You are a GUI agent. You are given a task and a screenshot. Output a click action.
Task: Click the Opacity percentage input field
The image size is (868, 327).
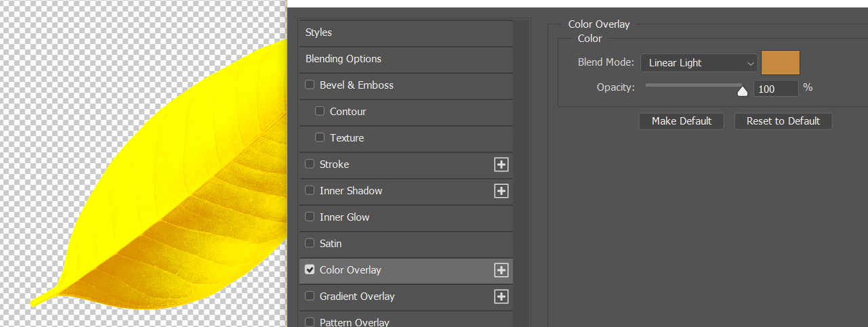775,89
